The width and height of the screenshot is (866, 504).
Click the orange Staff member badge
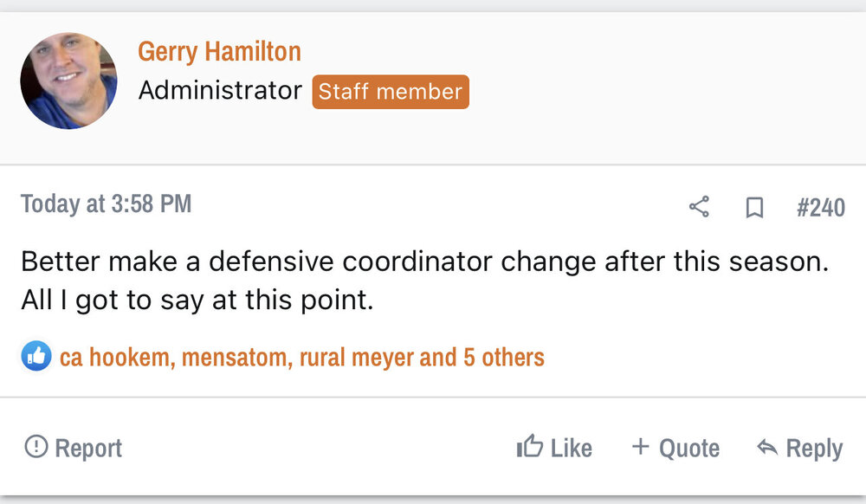click(x=391, y=92)
